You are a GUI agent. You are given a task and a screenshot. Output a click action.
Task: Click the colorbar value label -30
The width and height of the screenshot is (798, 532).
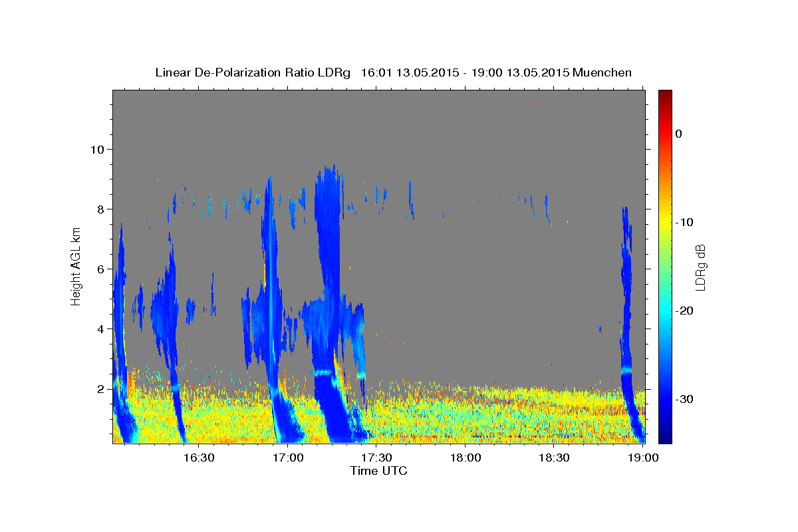(x=685, y=399)
